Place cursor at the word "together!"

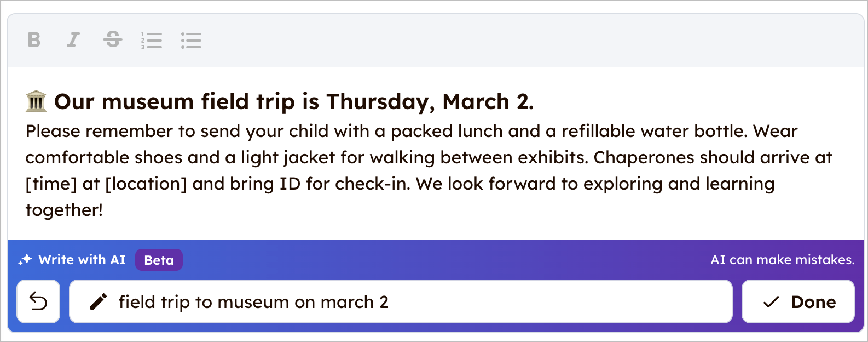64,210
